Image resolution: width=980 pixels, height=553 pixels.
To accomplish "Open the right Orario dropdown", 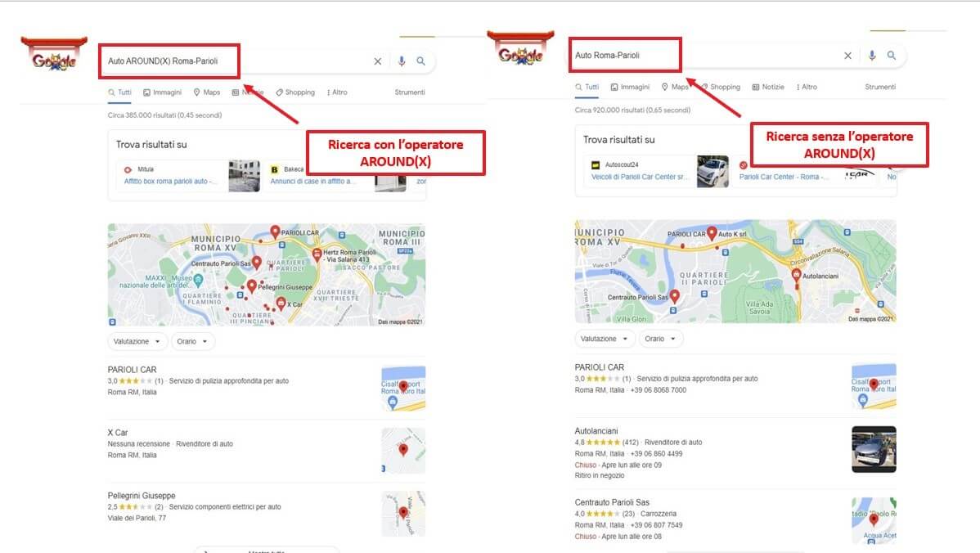I will pos(660,339).
